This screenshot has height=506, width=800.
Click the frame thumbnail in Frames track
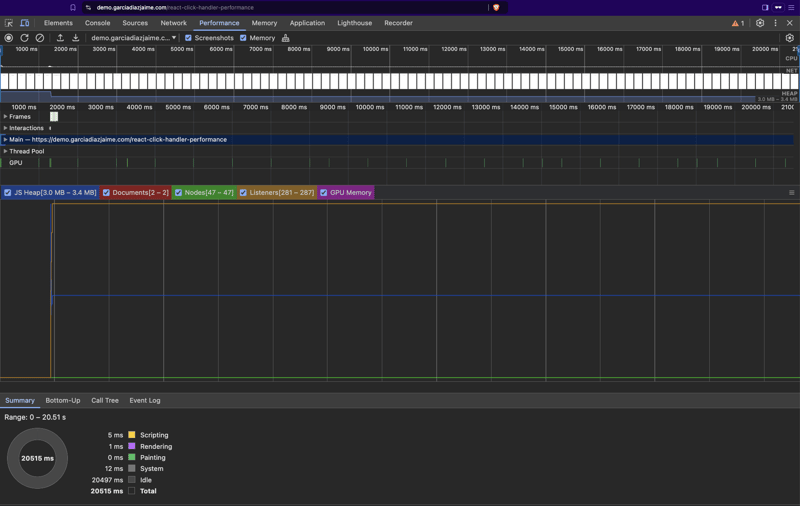click(54, 117)
